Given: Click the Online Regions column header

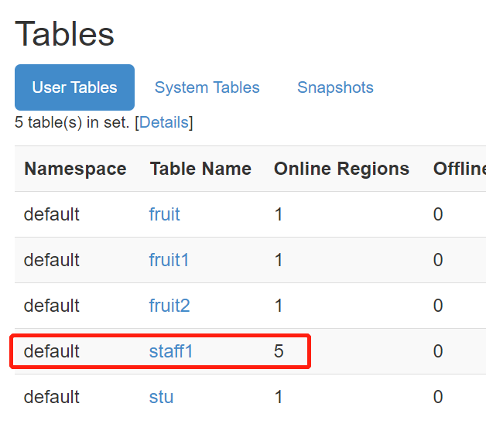Looking at the screenshot, I should 341,169.
